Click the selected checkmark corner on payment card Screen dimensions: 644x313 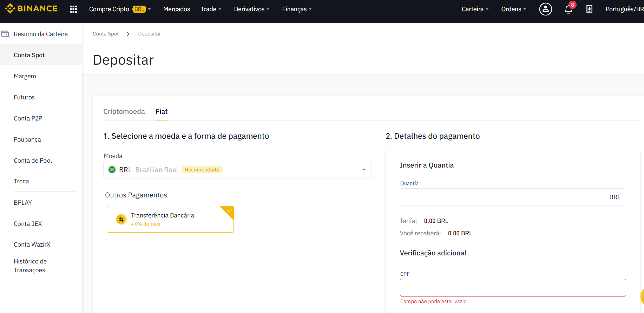coord(229,211)
